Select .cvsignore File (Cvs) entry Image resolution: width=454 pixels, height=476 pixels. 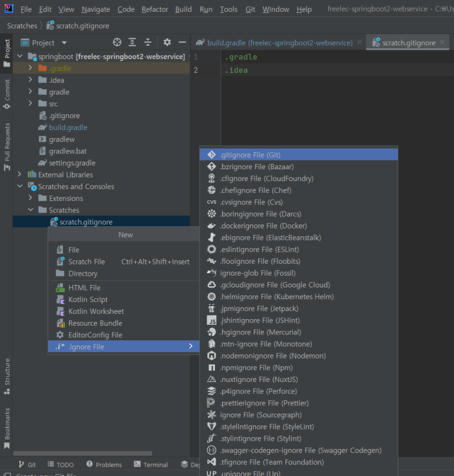click(x=298, y=202)
